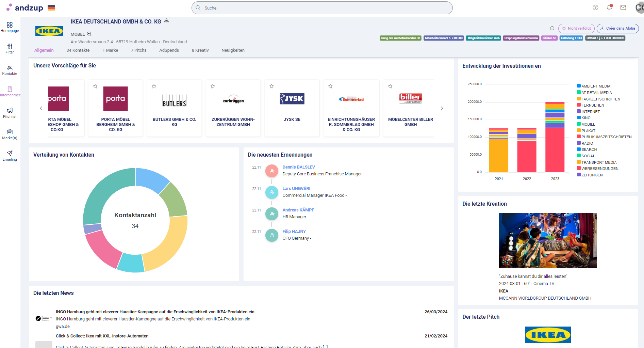Open Unternehmen section in the sidebar
Viewport: 644px width, 348px height.
[x=10, y=92]
